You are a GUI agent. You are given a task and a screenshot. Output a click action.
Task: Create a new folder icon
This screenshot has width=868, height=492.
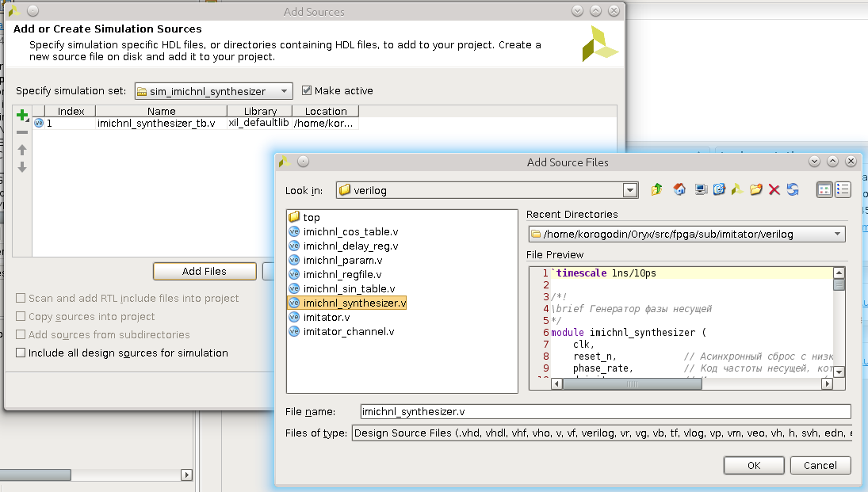(755, 190)
